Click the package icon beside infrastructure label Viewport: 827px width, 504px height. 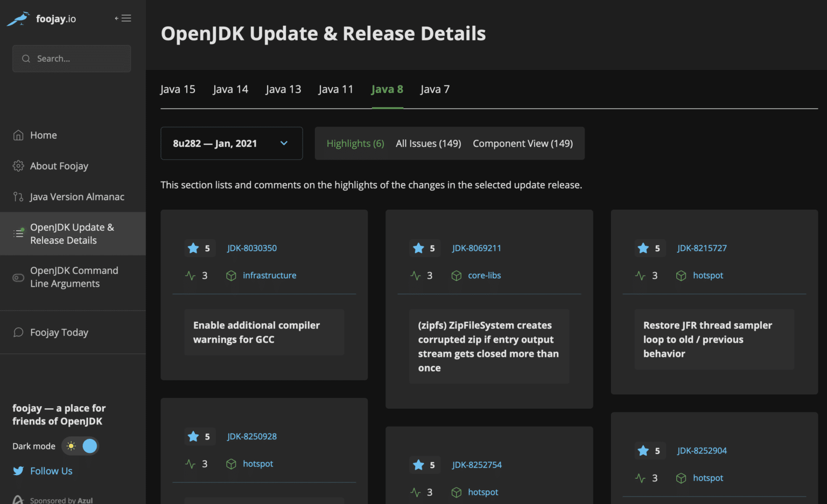(231, 275)
